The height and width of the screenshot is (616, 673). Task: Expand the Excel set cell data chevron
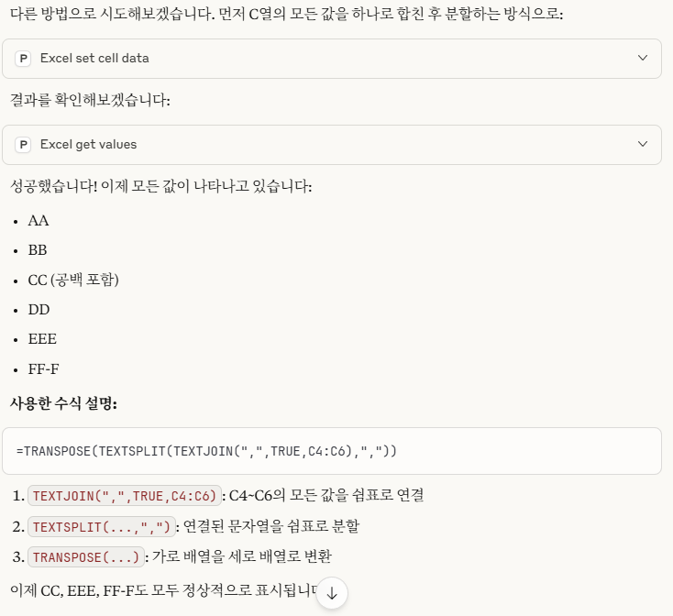pyautogui.click(x=643, y=58)
